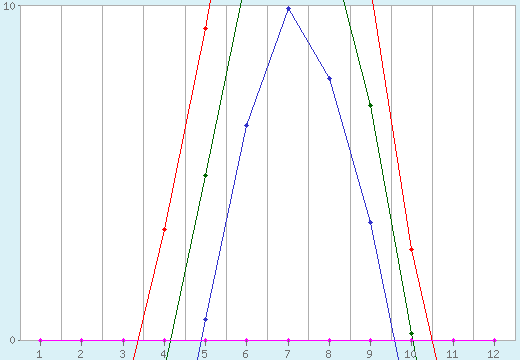Click the y-axis label 10
This screenshot has width=520, height=360.
click(x=9, y=6)
